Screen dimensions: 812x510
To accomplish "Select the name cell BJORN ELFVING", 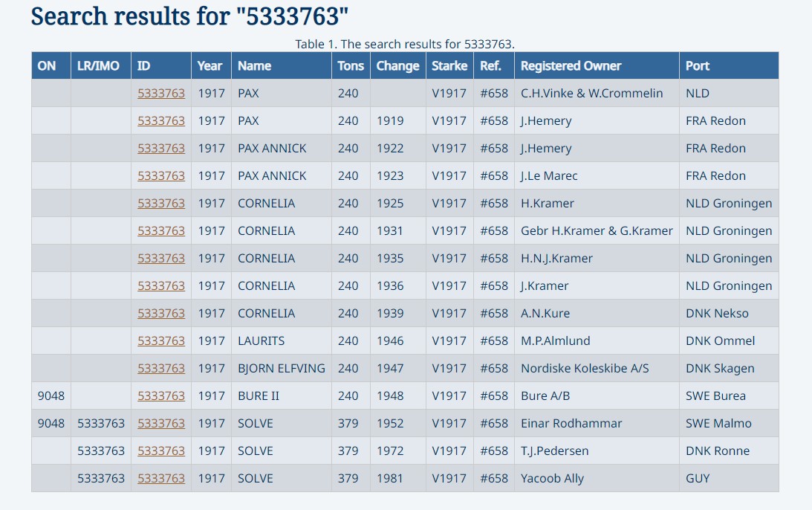I will [x=282, y=368].
